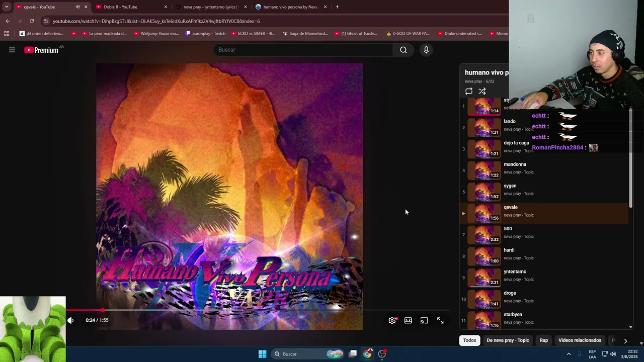644x362 pixels.
Task: Mute the video with speaker icon
Action: coord(70,320)
